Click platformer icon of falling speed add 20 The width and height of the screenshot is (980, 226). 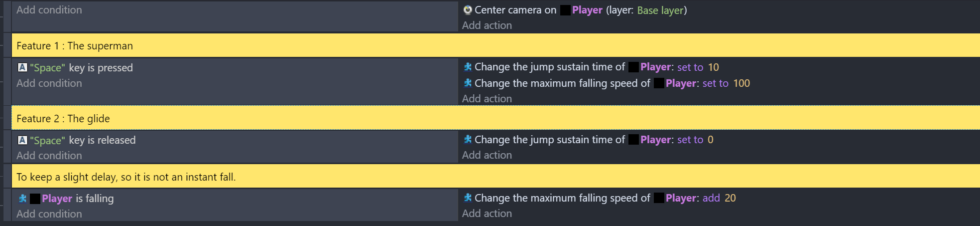[468, 198]
